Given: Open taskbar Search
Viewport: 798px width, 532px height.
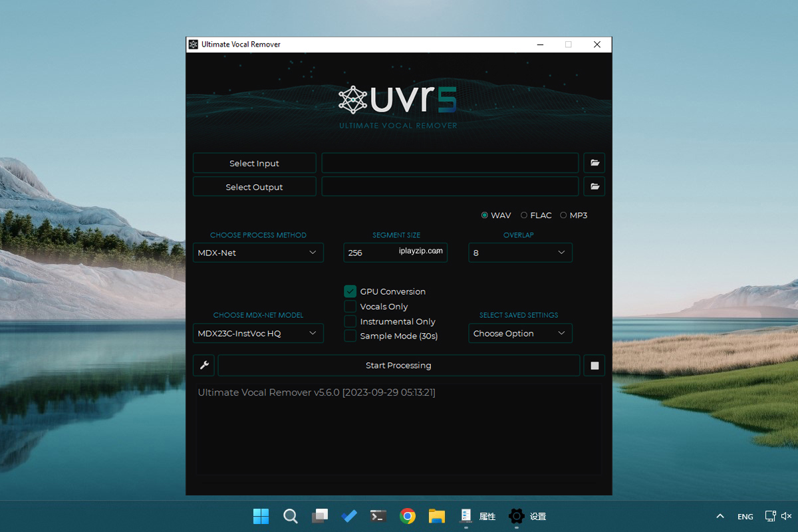Looking at the screenshot, I should click(291, 516).
